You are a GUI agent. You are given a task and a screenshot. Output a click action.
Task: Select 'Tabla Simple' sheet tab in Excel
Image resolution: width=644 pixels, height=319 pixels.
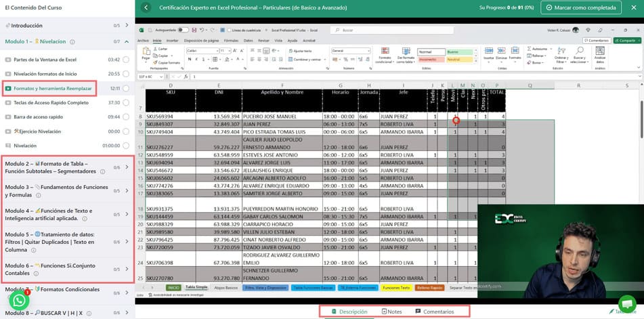pos(196,288)
